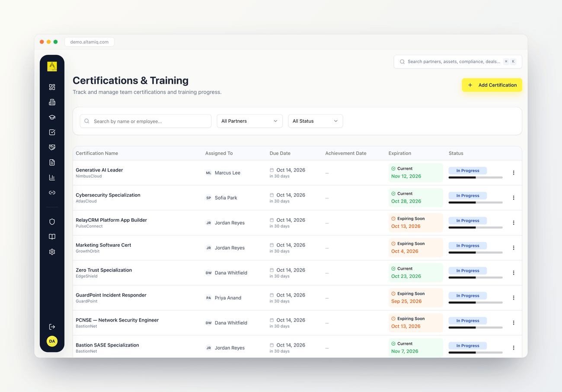
Task: Open the chain link sidebar icon
Action: (52, 193)
